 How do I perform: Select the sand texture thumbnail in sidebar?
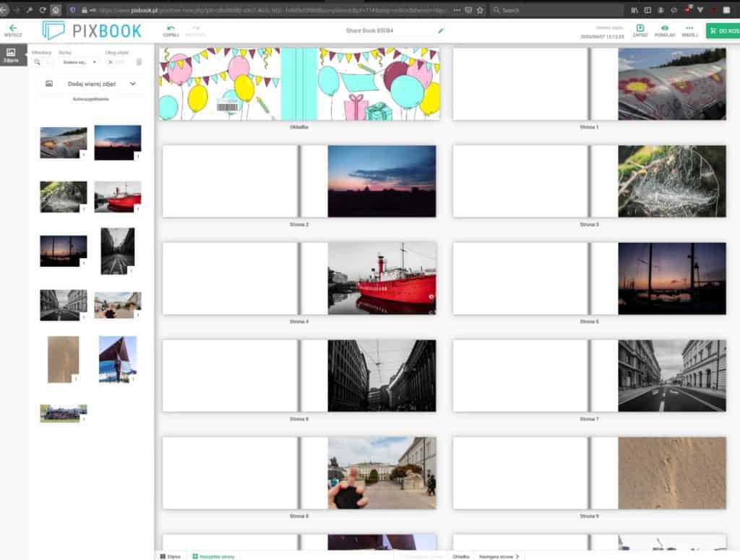[x=64, y=360]
